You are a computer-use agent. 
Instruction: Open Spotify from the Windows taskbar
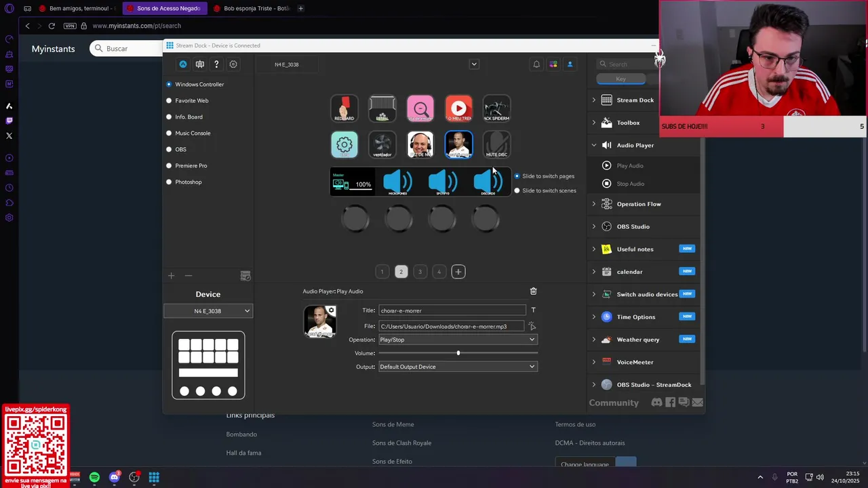pos(94,477)
